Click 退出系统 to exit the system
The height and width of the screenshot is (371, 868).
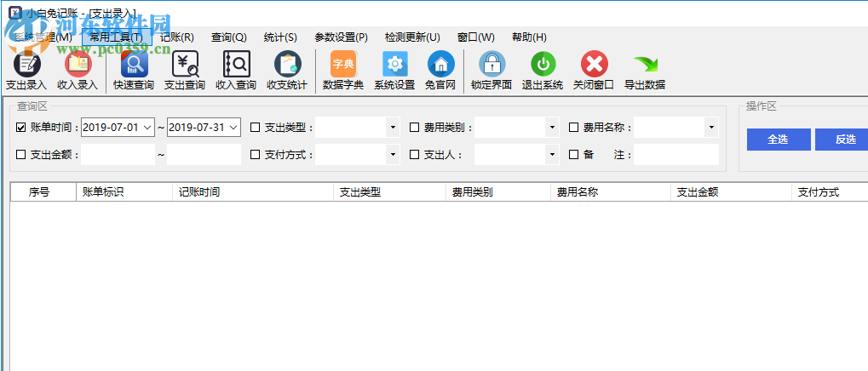tap(543, 71)
